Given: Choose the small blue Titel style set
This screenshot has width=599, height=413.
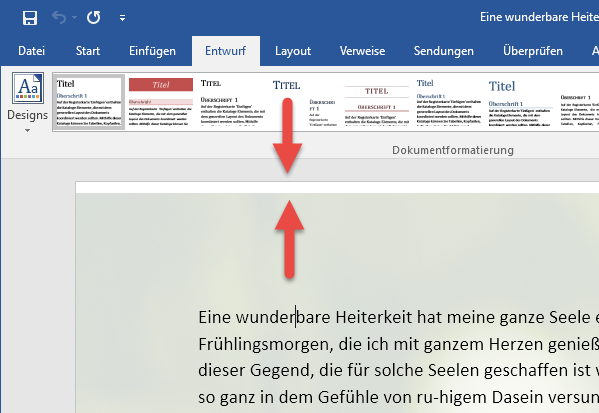Looking at the screenshot, I should pyautogui.click(x=448, y=102).
